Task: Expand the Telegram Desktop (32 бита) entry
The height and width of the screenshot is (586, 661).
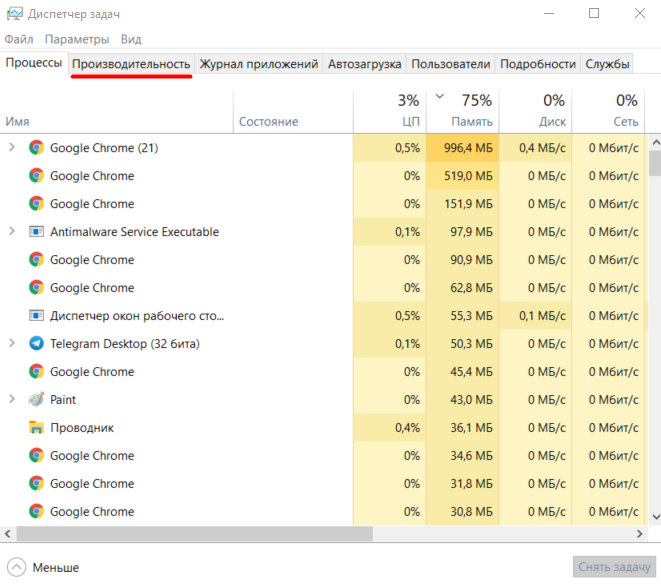Action: [12, 343]
